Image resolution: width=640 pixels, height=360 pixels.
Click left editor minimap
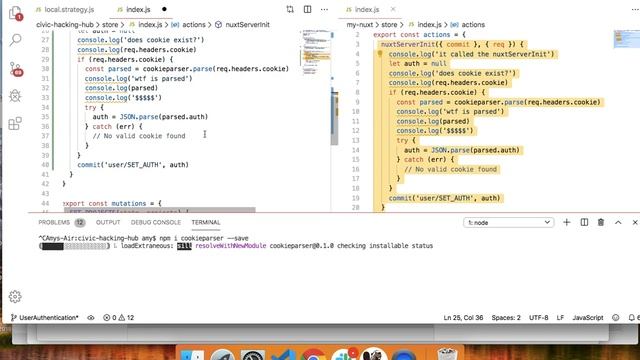pyautogui.click(x=316, y=53)
